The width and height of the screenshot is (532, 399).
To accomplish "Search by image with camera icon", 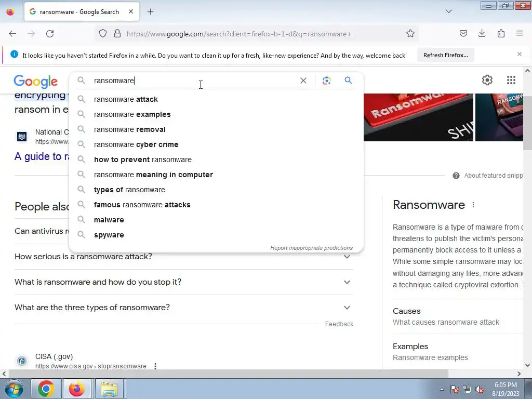I will click(x=326, y=81).
